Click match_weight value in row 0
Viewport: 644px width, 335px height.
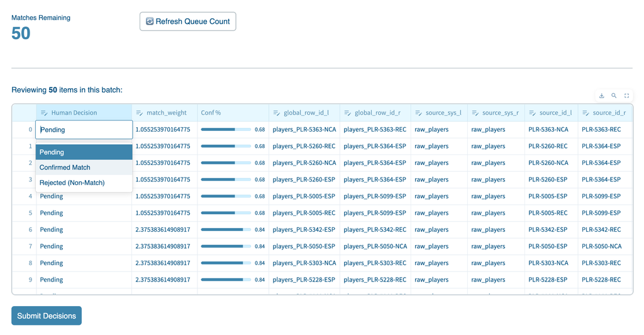coord(165,130)
